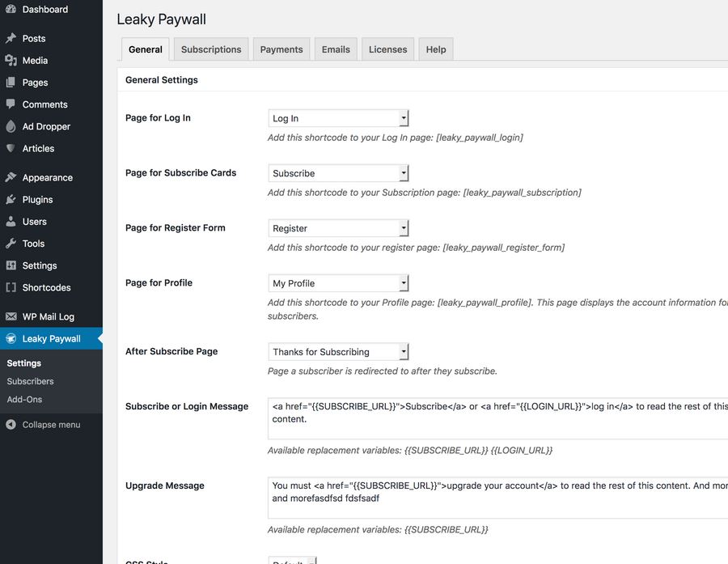Viewport: 728px width, 564px height.
Task: Click the Settings sliders icon in sidebar
Action: [11, 265]
